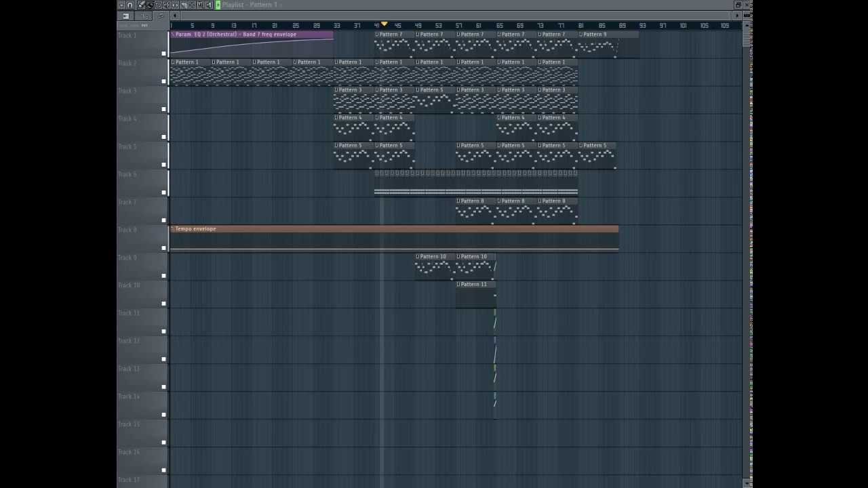Select the Pattern 5 clip starting at bar 81
Viewport: 868px width, 488px height.
pyautogui.click(x=597, y=156)
